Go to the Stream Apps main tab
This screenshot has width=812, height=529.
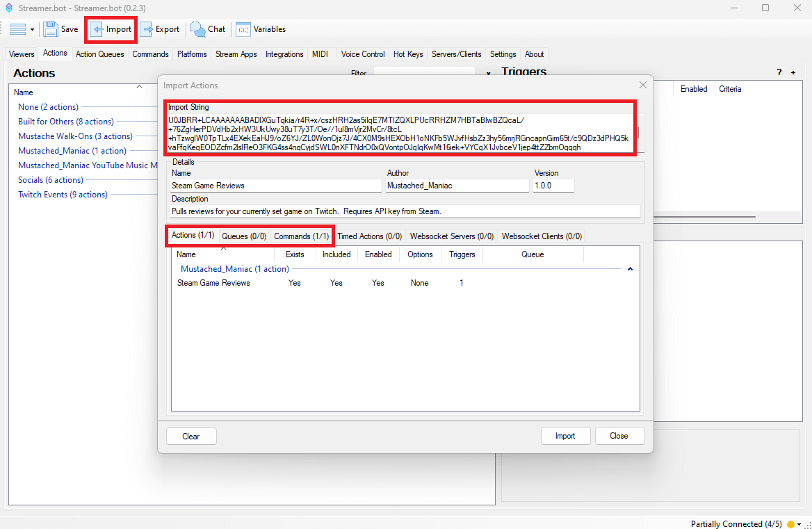pyautogui.click(x=236, y=54)
